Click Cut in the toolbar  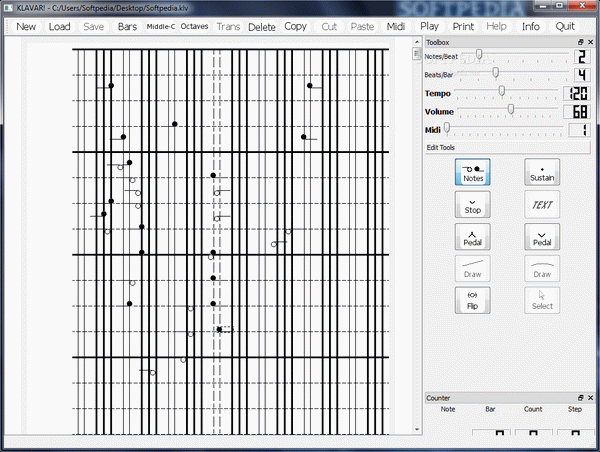(329, 26)
